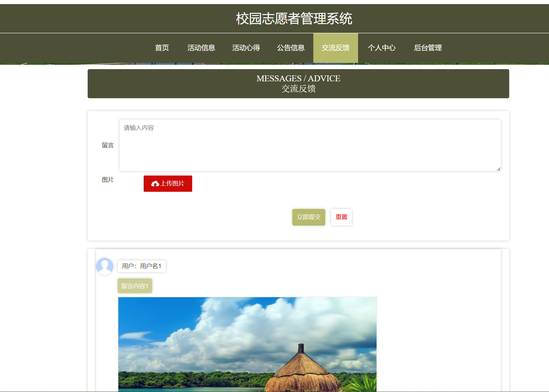Click the 留言 field label
The image size is (549, 392).
click(x=107, y=145)
